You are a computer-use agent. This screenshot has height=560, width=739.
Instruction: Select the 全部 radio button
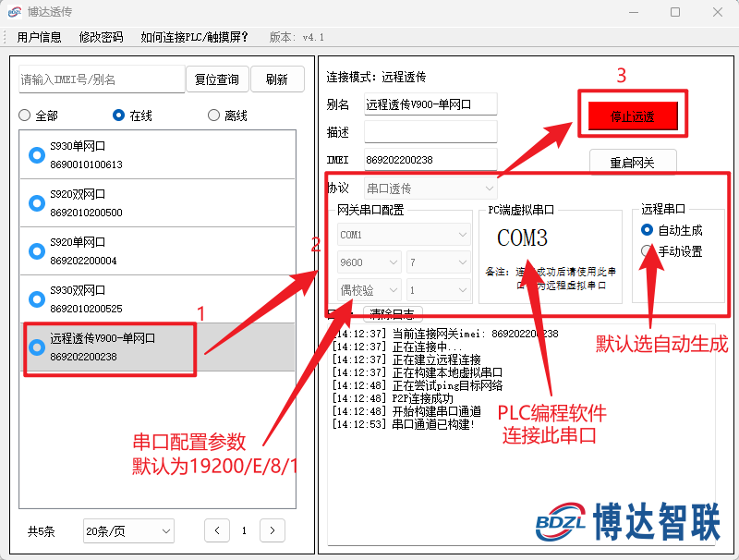25,115
